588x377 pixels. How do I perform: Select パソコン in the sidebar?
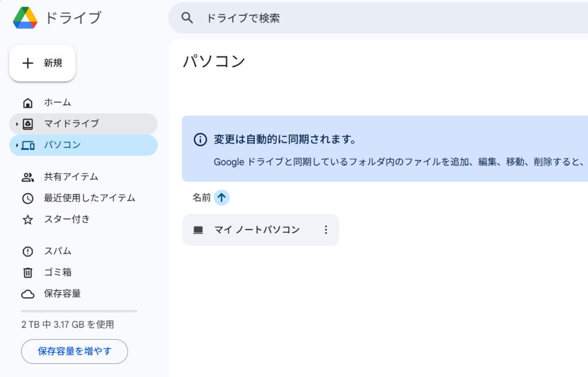[x=63, y=145]
